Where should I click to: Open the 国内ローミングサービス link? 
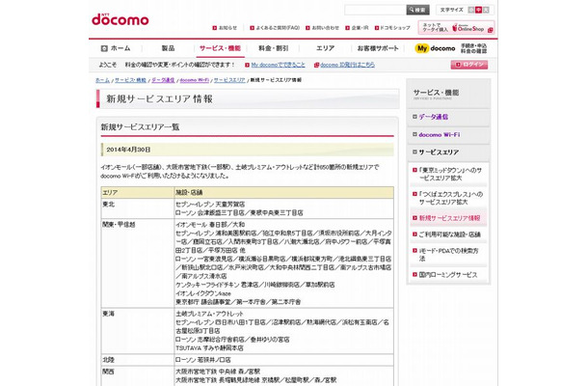click(448, 274)
